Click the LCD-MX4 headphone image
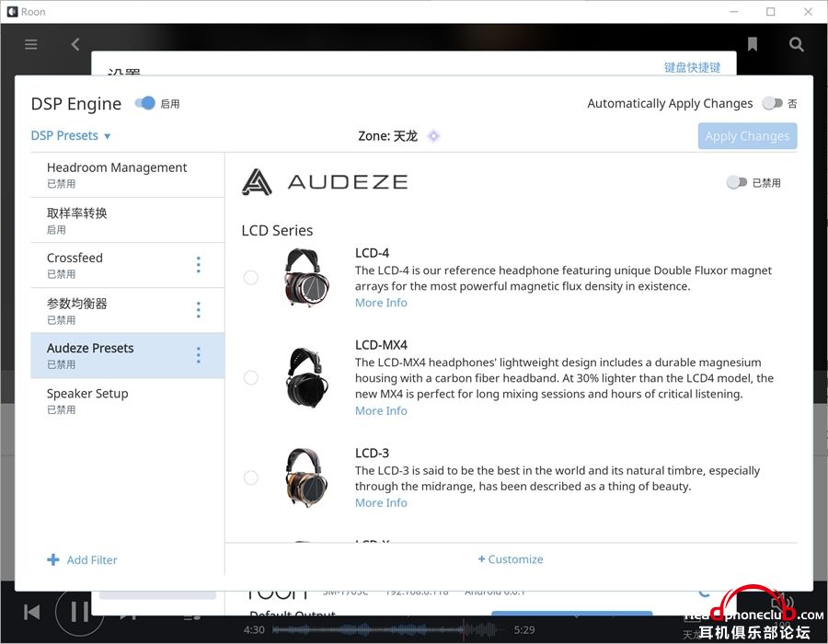The width and height of the screenshot is (828, 644). pos(306,377)
